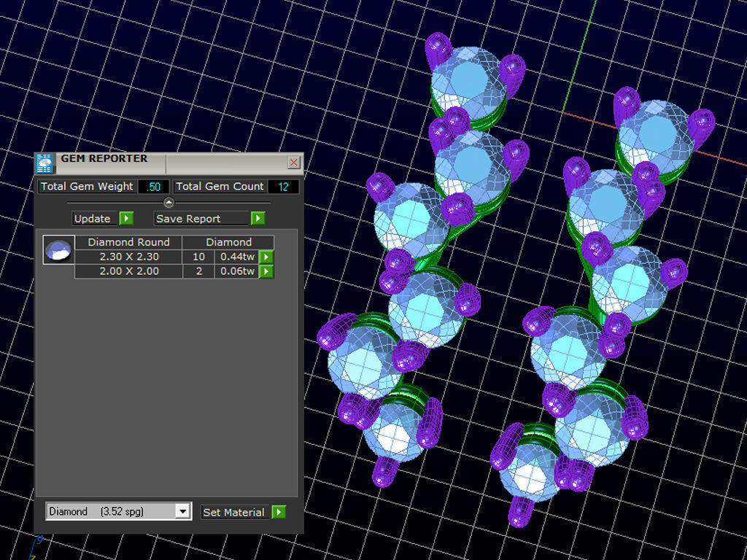Click the Diamond material header cell
The height and width of the screenshot is (560, 747).
(x=228, y=242)
